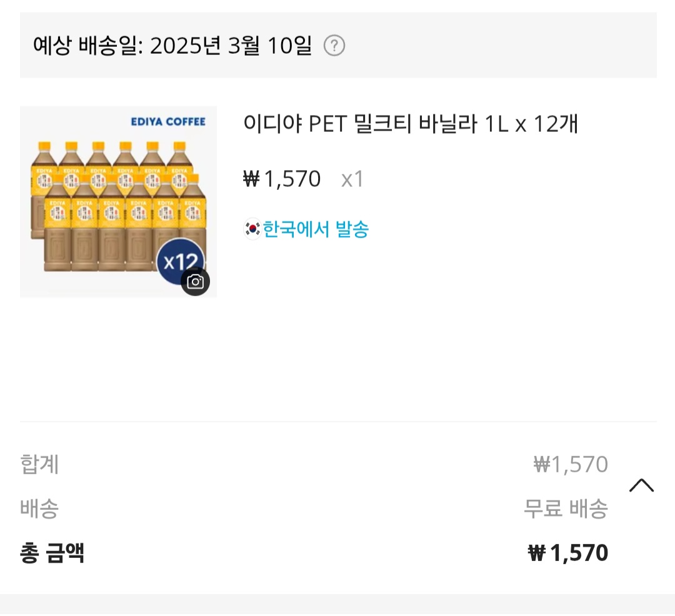Select the 총 금액 total label

pos(52,553)
